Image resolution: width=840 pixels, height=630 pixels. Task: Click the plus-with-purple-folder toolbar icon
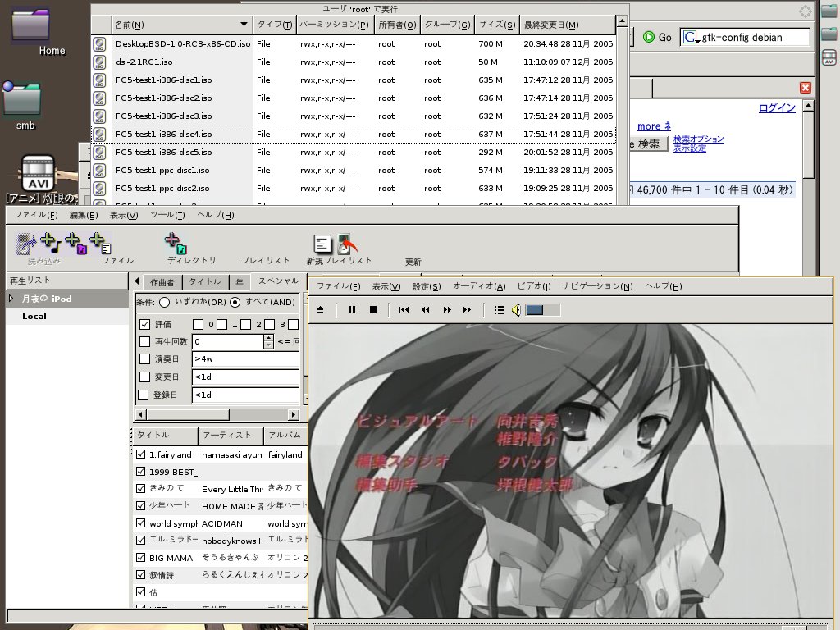(75, 243)
